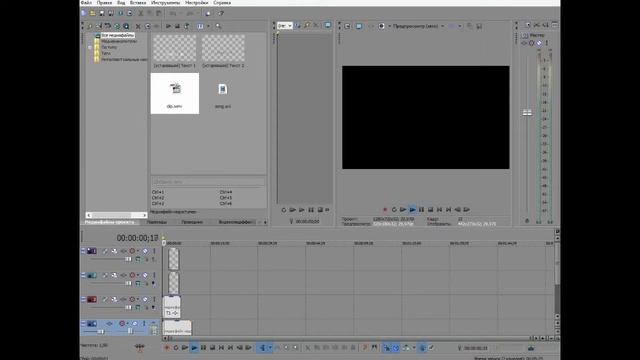Click Record on the timeline transport bar

click(x=167, y=348)
